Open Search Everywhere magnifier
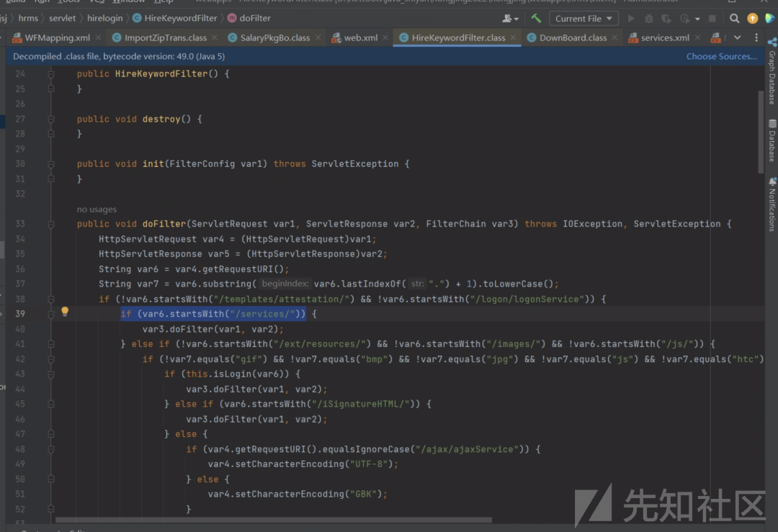The width and height of the screenshot is (778, 532). point(734,18)
